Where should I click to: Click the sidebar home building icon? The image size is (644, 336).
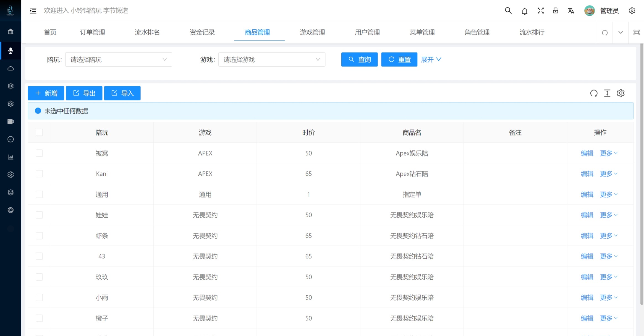point(11,31)
